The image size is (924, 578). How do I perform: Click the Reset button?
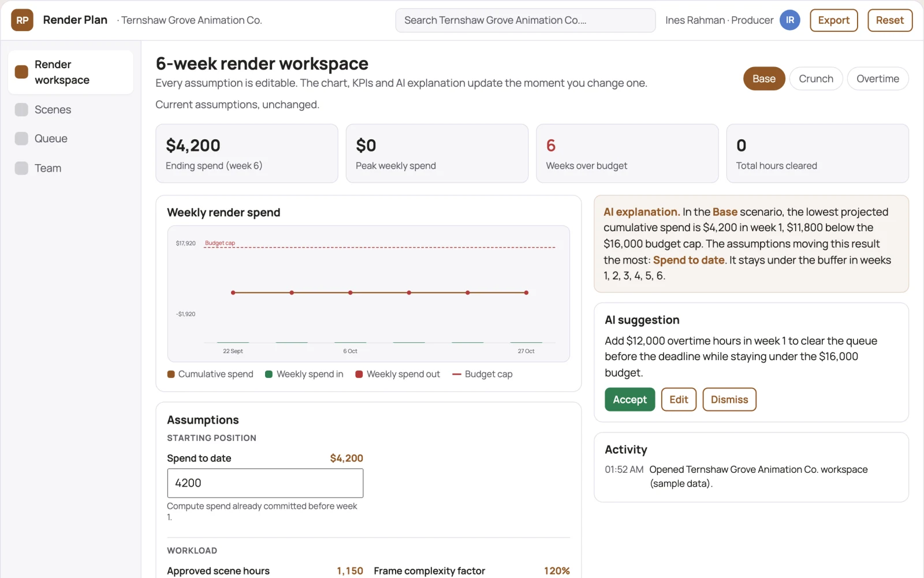[x=889, y=20]
